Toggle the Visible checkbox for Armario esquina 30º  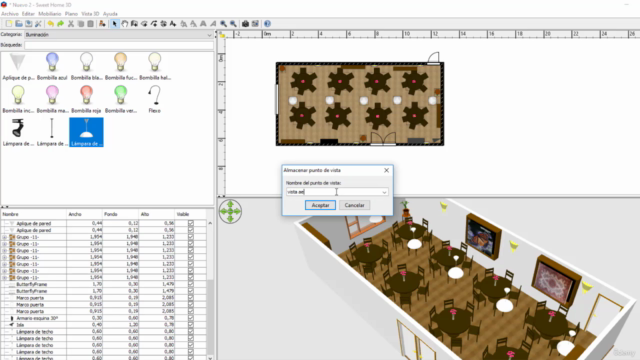pos(191,318)
